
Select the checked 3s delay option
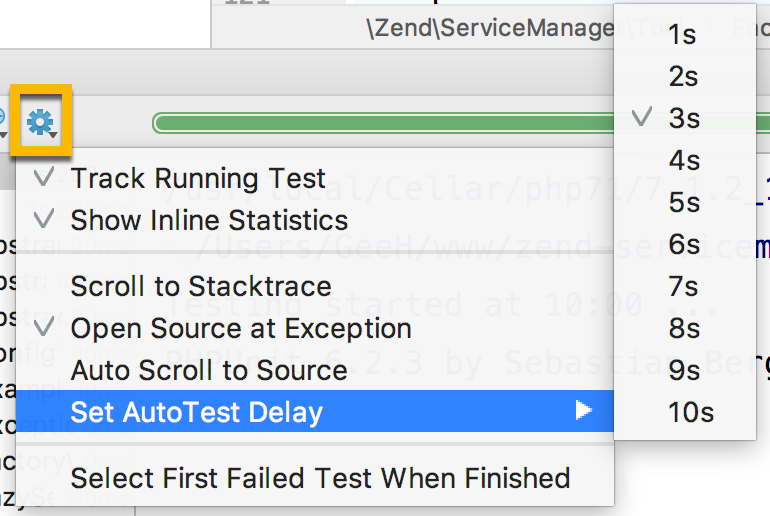(685, 118)
